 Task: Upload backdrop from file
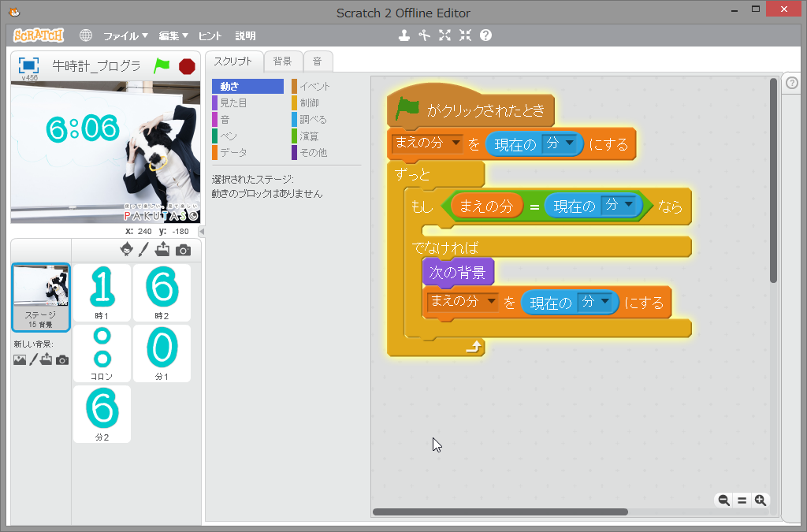[x=46, y=359]
